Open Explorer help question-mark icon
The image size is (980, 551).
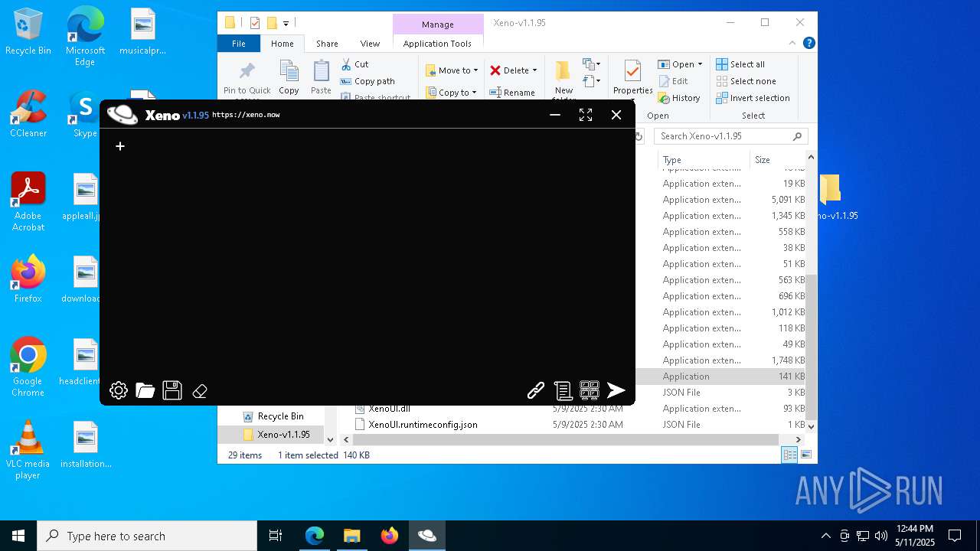pos(808,43)
